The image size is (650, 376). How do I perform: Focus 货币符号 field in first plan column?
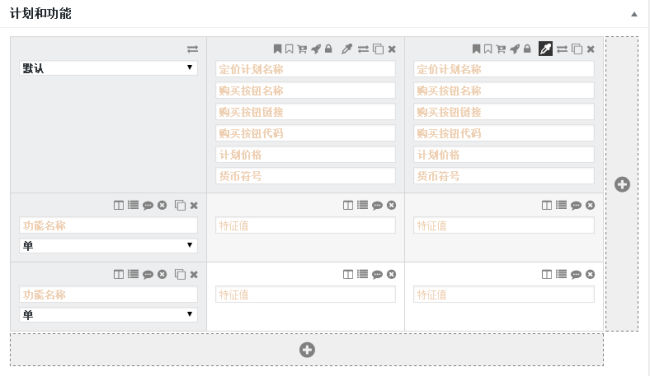click(306, 176)
